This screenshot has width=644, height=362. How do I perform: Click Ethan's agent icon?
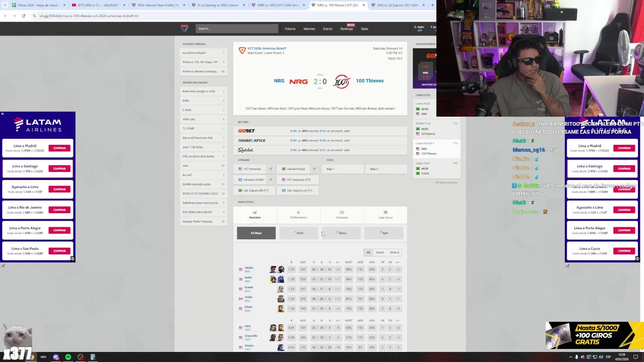(281, 309)
